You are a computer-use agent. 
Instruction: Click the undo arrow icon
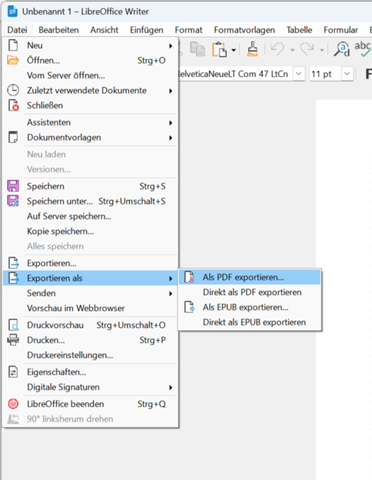point(277,49)
